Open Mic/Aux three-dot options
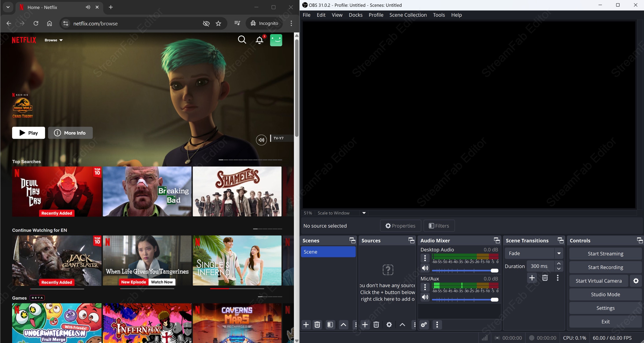Image resolution: width=644 pixels, height=343 pixels. tap(425, 287)
